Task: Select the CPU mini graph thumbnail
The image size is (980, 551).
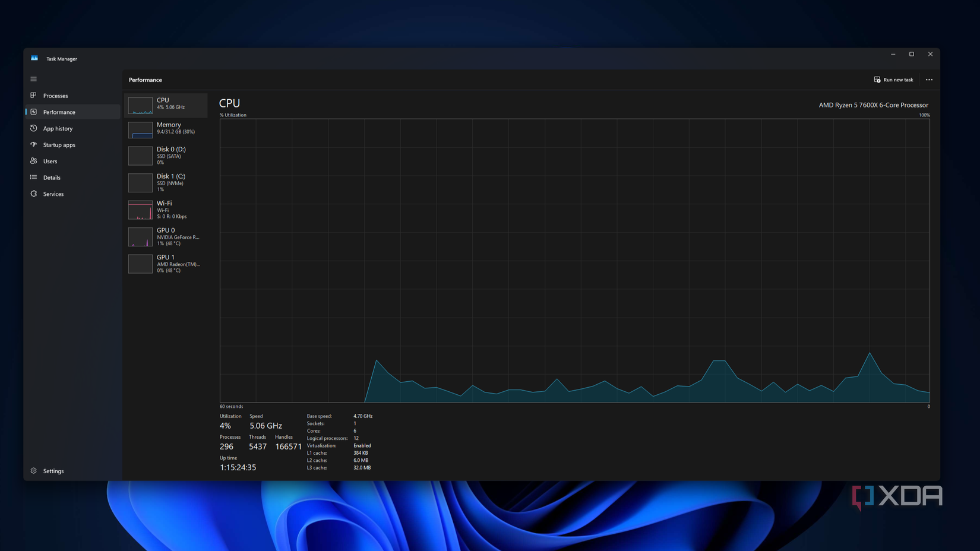Action: point(140,105)
